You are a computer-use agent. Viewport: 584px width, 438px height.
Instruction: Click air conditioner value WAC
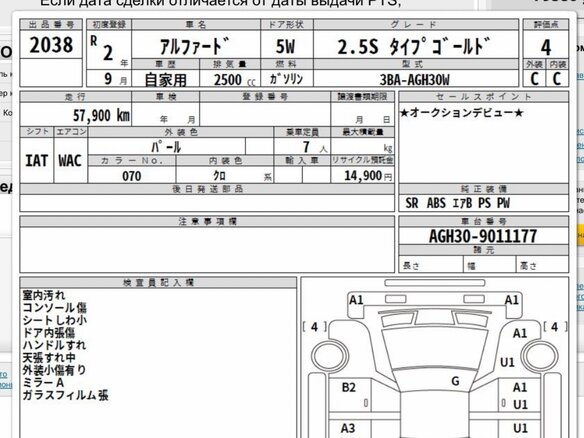click(x=70, y=161)
